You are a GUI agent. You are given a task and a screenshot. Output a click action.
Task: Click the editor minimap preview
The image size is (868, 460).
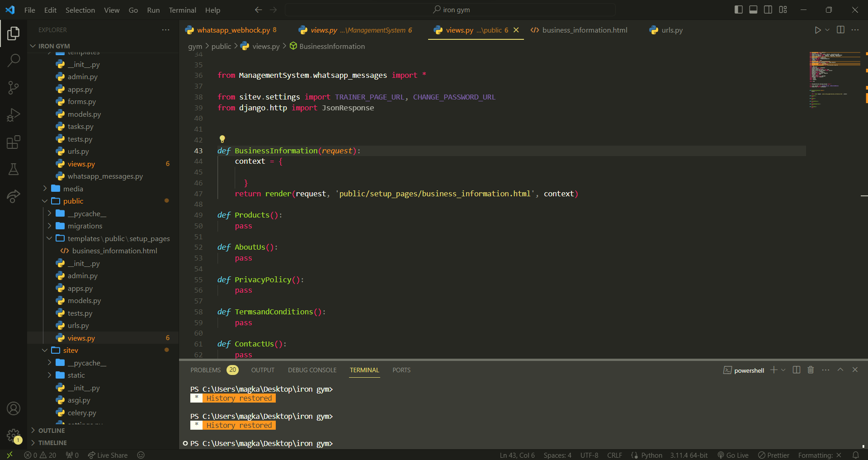click(x=835, y=80)
